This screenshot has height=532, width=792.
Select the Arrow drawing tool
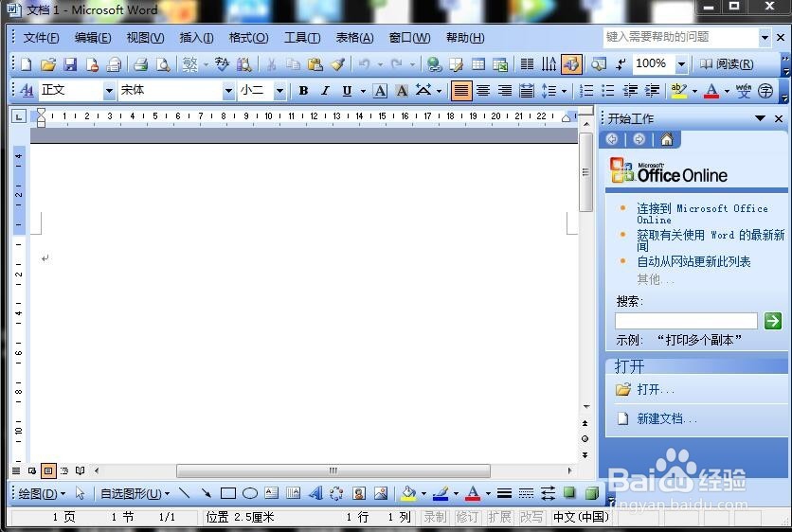click(207, 493)
